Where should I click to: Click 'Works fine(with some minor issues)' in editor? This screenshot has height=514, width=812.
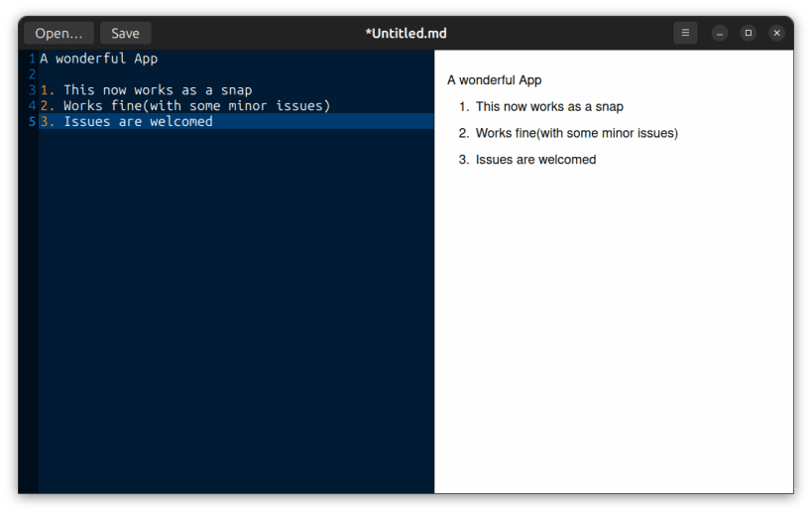(x=196, y=106)
